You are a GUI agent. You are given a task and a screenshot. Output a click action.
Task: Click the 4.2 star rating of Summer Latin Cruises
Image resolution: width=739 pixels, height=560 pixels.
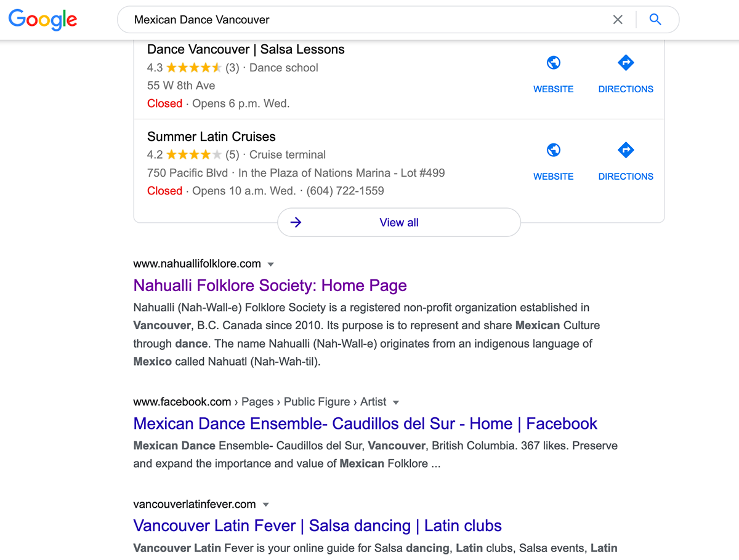click(x=193, y=155)
